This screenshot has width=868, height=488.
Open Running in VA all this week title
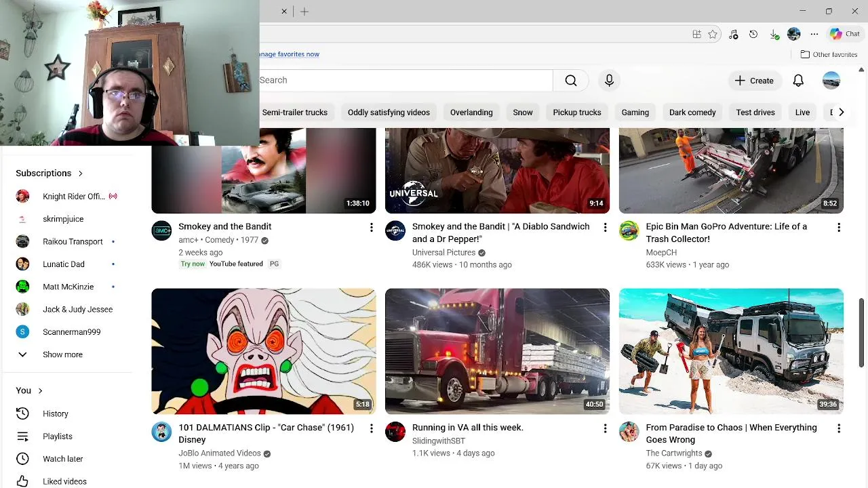(x=468, y=428)
